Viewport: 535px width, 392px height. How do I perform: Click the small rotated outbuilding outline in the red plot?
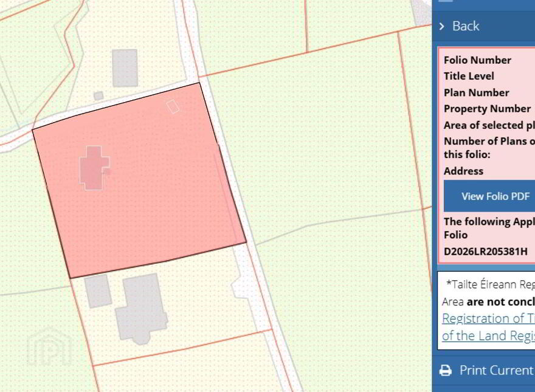click(173, 106)
